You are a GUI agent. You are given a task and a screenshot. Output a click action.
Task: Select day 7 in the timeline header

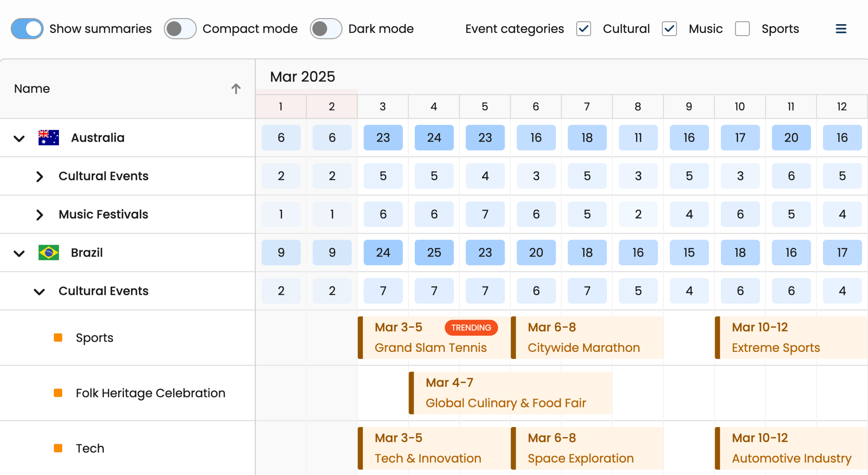click(587, 107)
